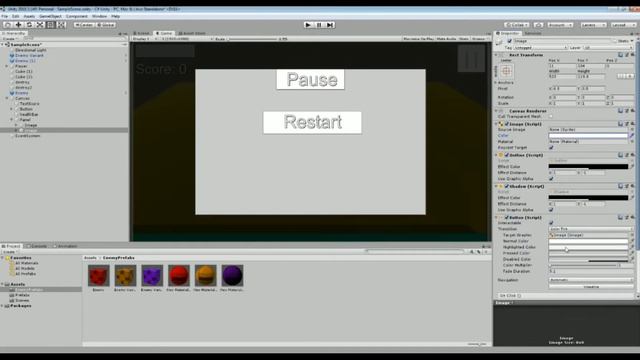640x360 pixels.
Task: Open Image (Script) gear settings icon
Action: pos(632,124)
